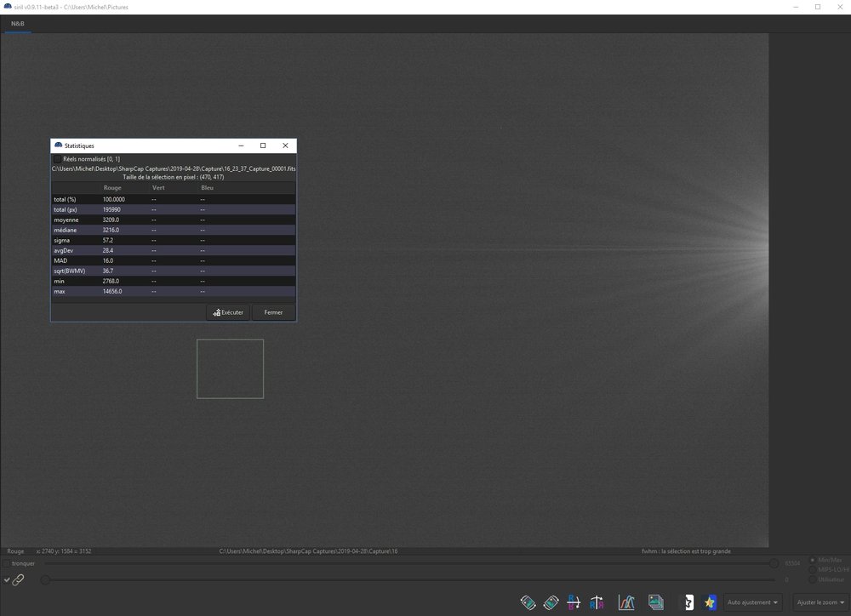Select the sigma row value 57.2

(108, 241)
